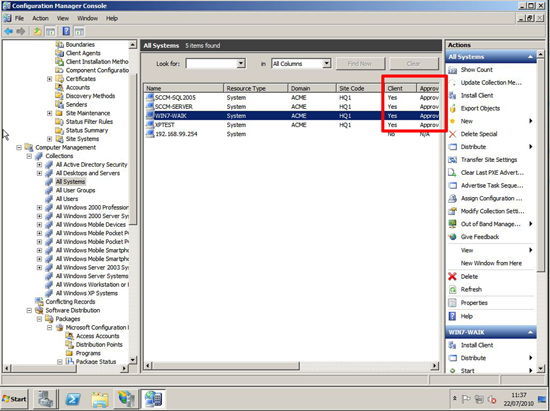Click the Boundaries tree node icon
Viewport: 550px width, 411px height.
click(59, 45)
